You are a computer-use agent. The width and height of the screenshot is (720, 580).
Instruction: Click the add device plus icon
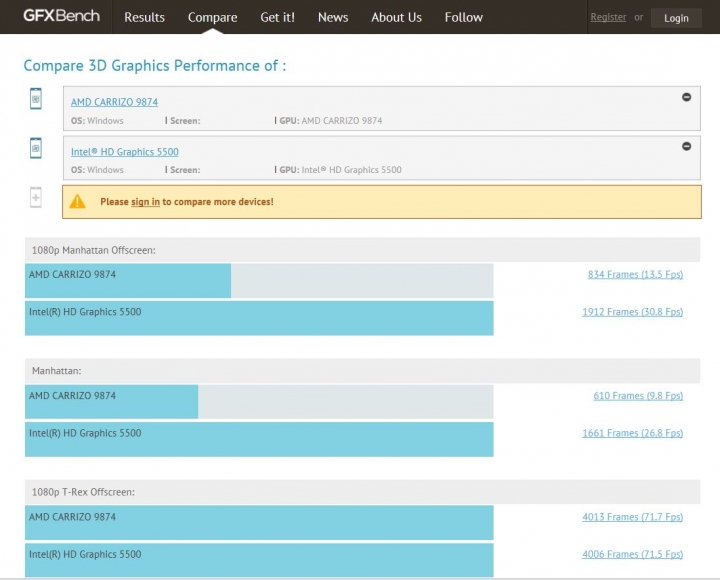(36, 197)
